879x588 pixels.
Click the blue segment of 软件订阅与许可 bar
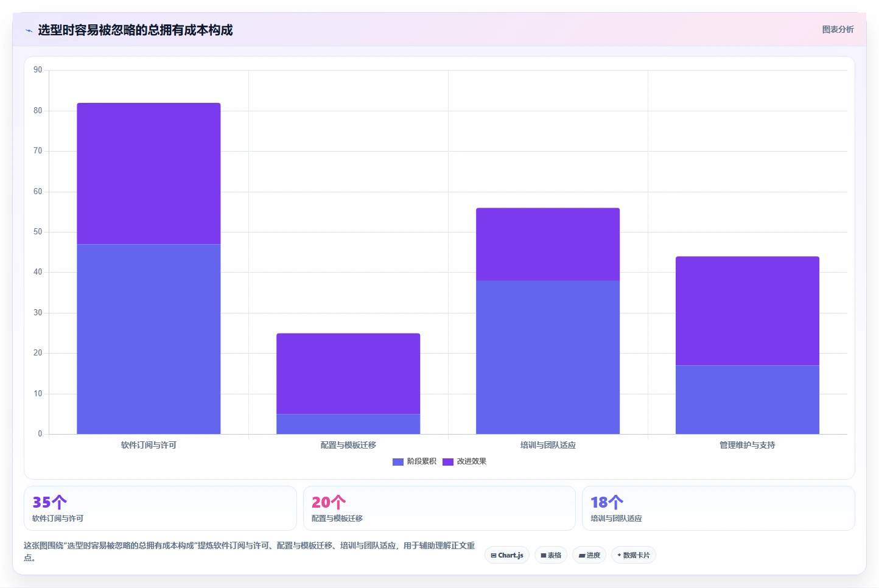click(x=149, y=339)
